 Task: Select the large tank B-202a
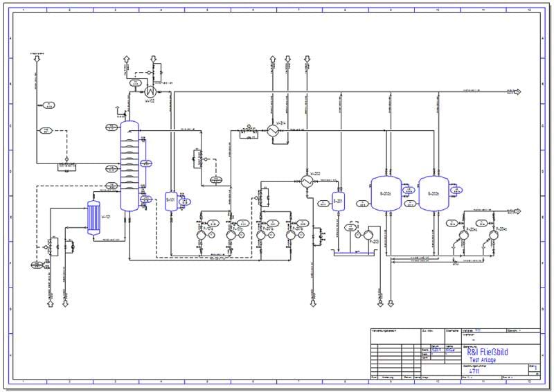(385, 192)
